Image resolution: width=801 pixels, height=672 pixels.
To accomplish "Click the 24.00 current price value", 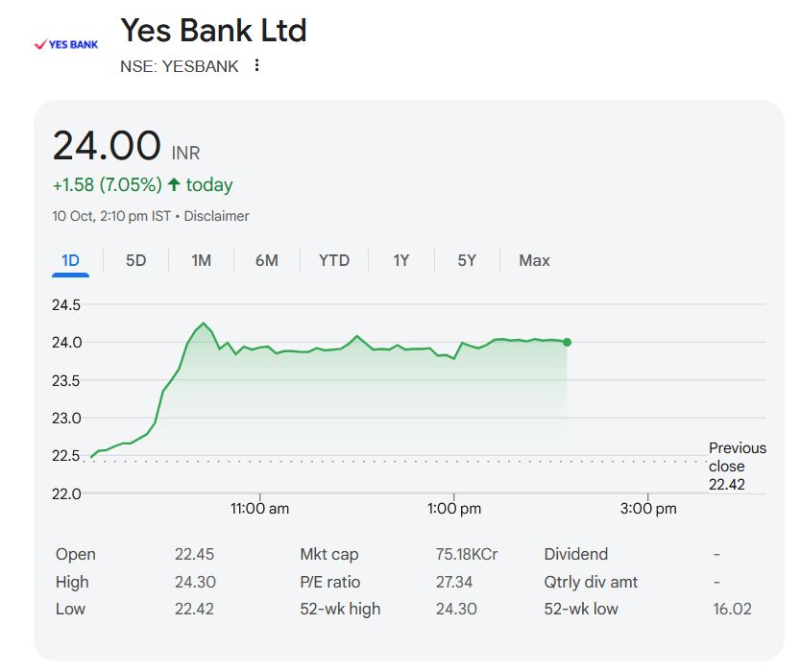I will pos(107,146).
